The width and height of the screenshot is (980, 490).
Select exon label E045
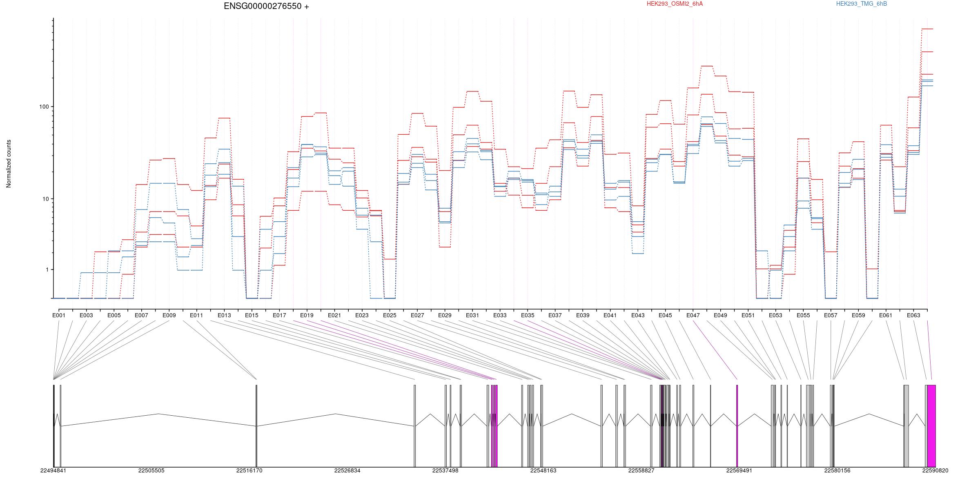[x=665, y=315]
